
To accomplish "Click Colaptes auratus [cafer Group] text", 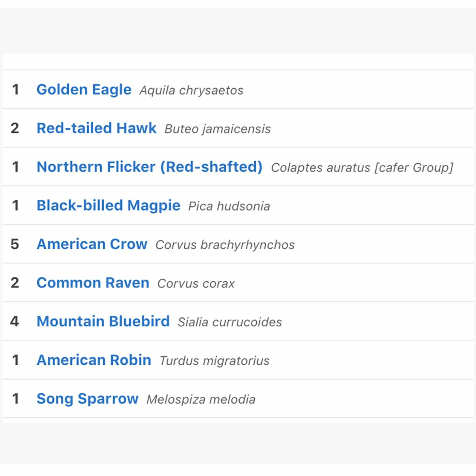I will pyautogui.click(x=362, y=168).
